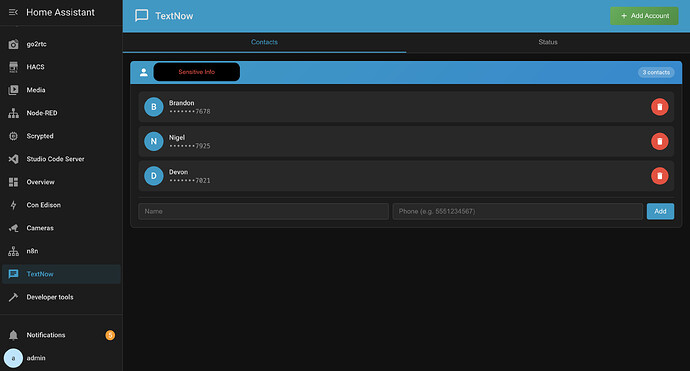Open the Node-RED flow icon
The image size is (690, 371).
pyautogui.click(x=14, y=113)
